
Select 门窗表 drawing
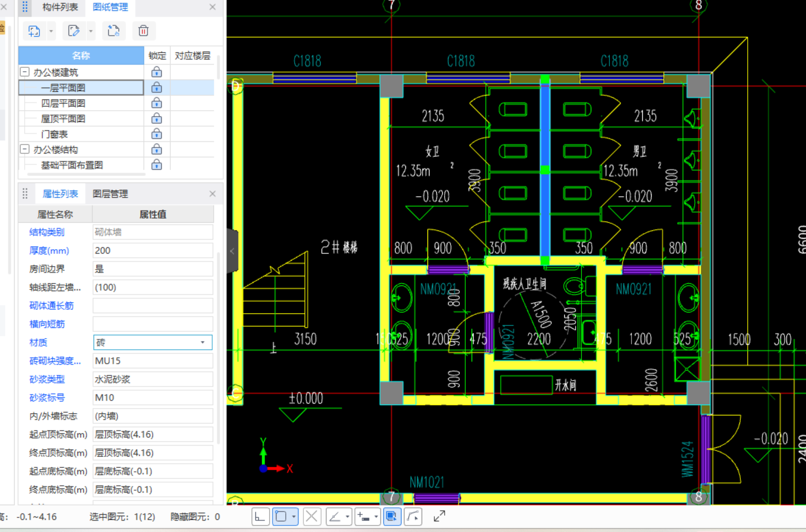[54, 134]
